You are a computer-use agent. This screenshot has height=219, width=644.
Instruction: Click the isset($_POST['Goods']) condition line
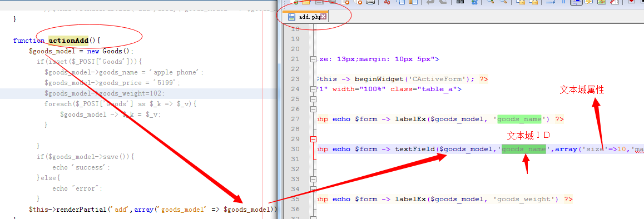(89, 62)
